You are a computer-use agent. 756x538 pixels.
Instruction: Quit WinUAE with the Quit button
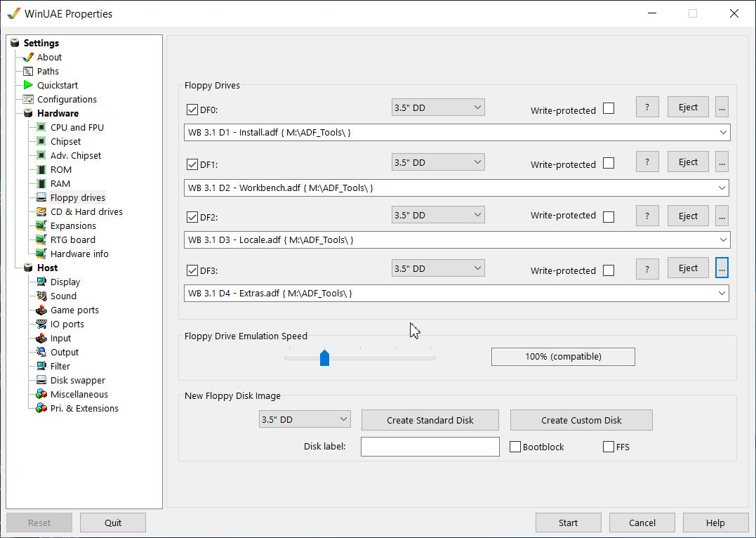(x=113, y=523)
